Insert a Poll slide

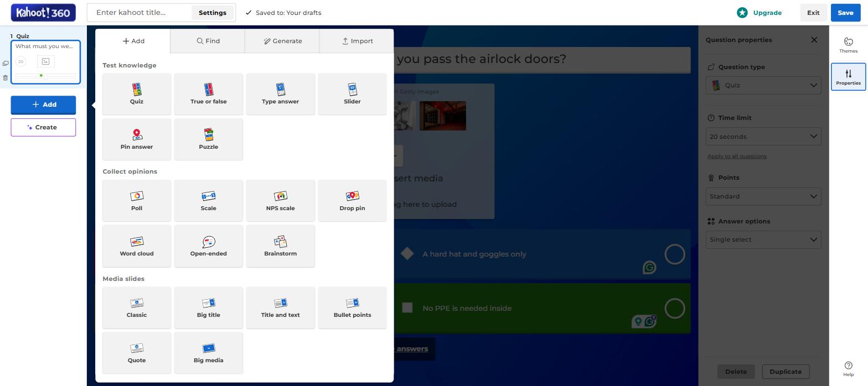tap(137, 201)
